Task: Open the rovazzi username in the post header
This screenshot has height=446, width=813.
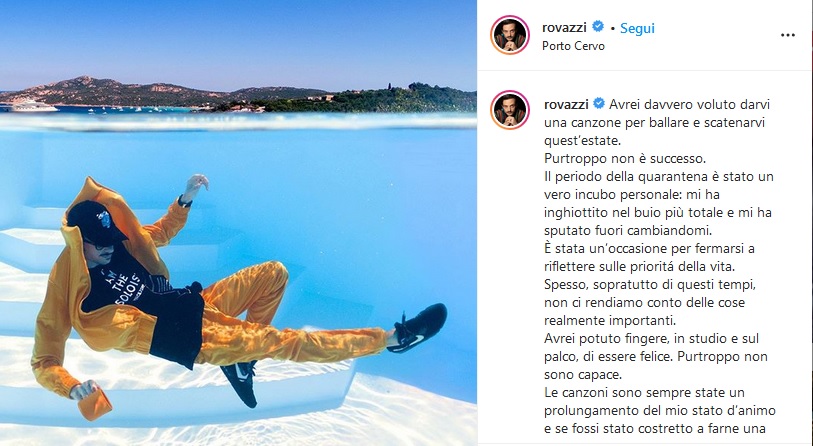Action: 564,27
